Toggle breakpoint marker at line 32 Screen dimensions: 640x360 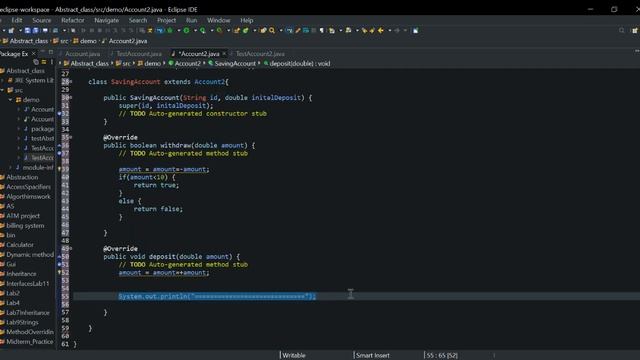click(59, 113)
